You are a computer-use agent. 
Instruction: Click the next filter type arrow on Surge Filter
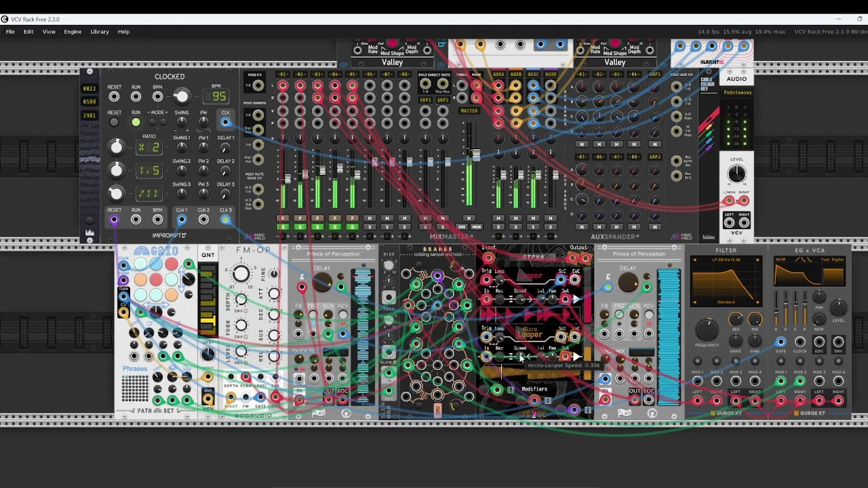coord(757,260)
